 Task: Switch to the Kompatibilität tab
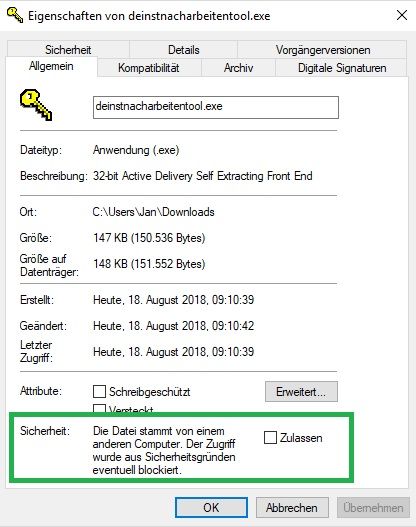coord(149,68)
